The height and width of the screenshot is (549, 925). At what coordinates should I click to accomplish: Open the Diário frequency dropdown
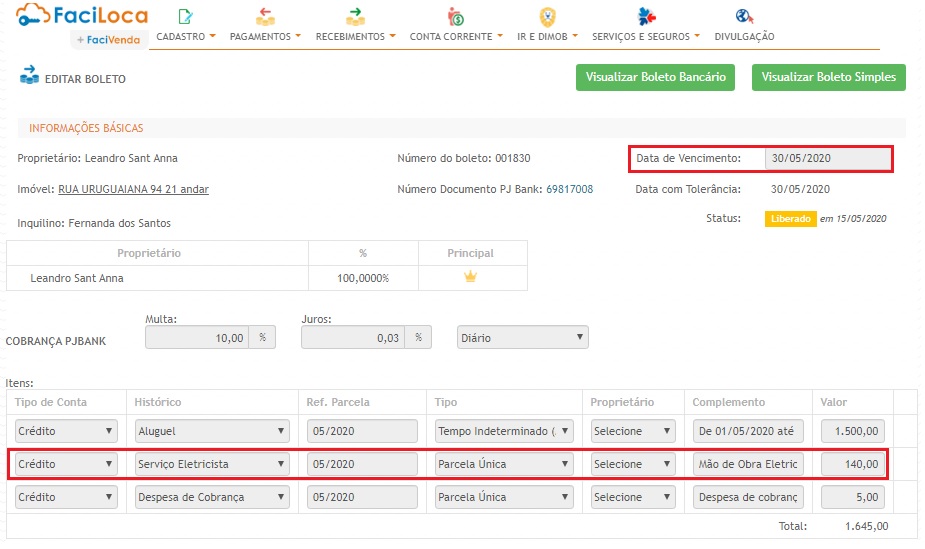522,338
